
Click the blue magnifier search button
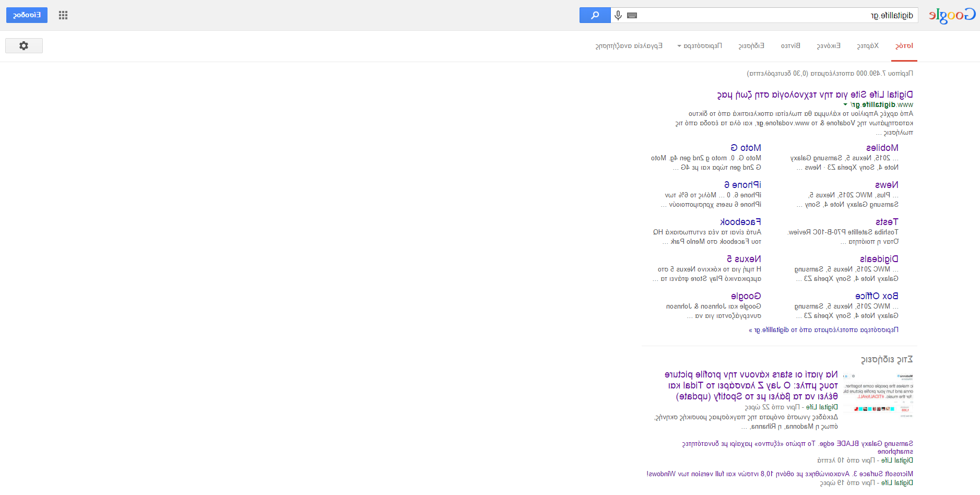[x=595, y=15]
